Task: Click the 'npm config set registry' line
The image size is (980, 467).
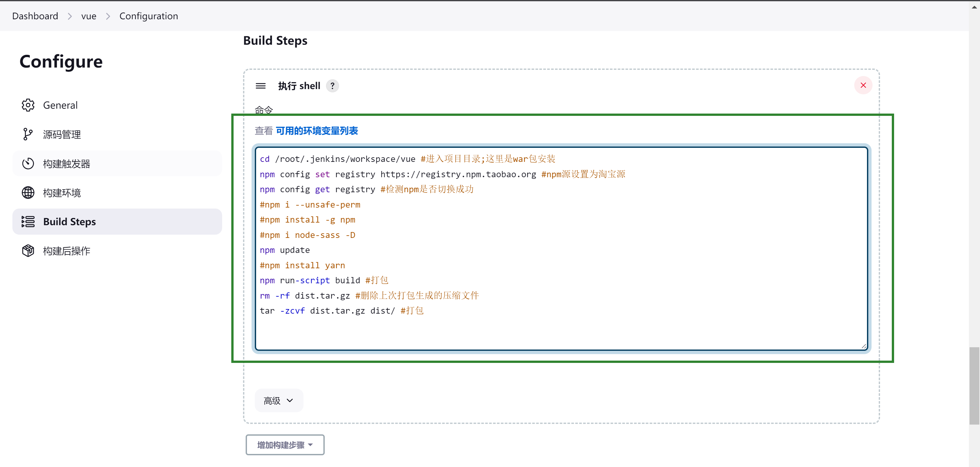Action: pyautogui.click(x=442, y=174)
